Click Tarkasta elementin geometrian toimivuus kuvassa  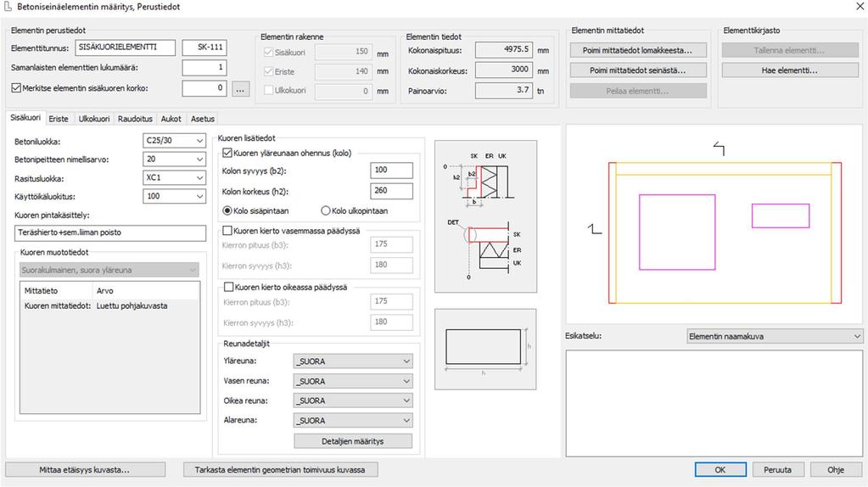coord(280,470)
